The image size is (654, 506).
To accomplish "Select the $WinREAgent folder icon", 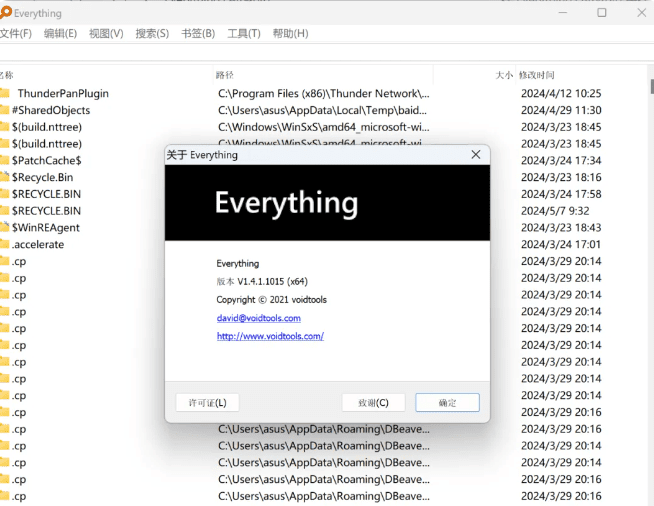I will coord(5,227).
